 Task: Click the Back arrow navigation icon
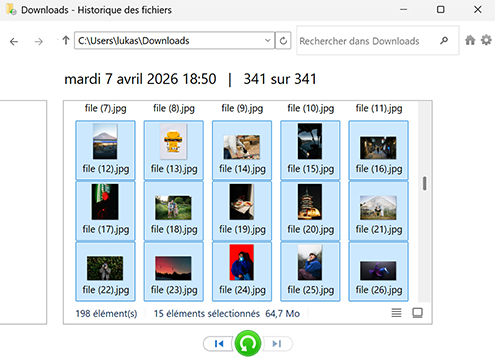click(x=14, y=41)
